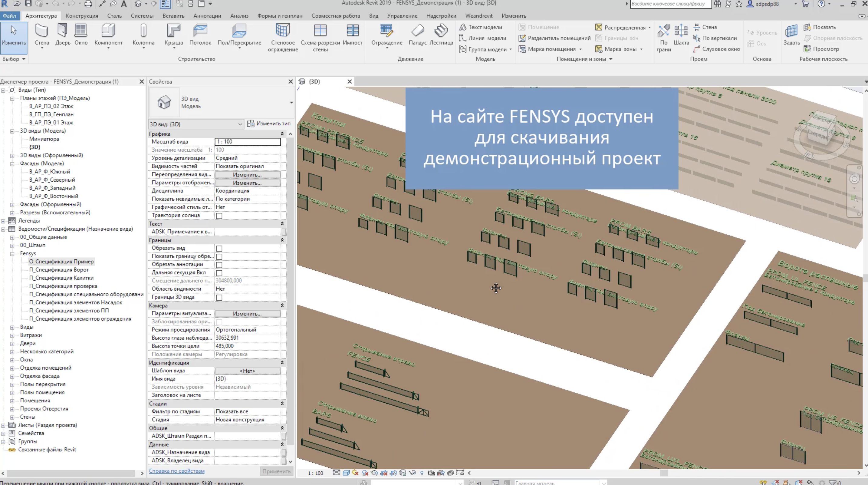This screenshot has width=868, height=485.
Task: Switch to the Системы ribbon tab
Action: coord(142,16)
